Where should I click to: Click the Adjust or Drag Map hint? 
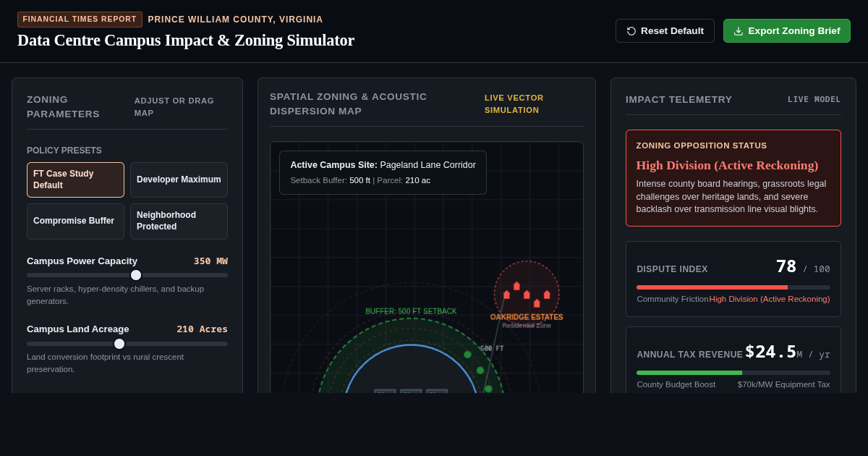(174, 106)
